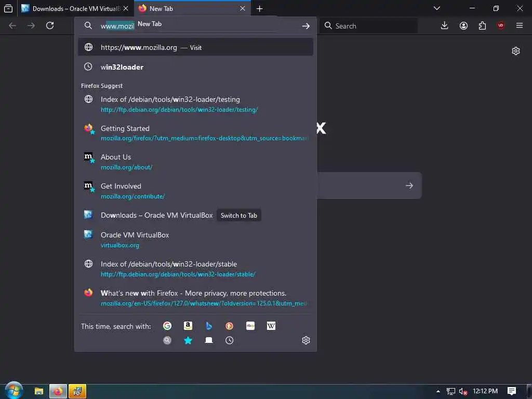
Task: Select win32loader history suggestion
Action: [x=195, y=67]
